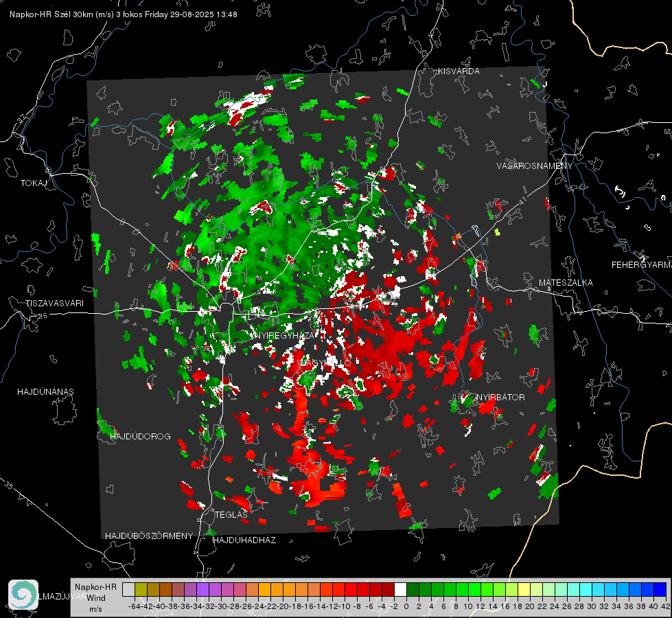This screenshot has width=672, height=618.
Task: Click the bright green swatch between 10 and 12
Action: pos(474,590)
